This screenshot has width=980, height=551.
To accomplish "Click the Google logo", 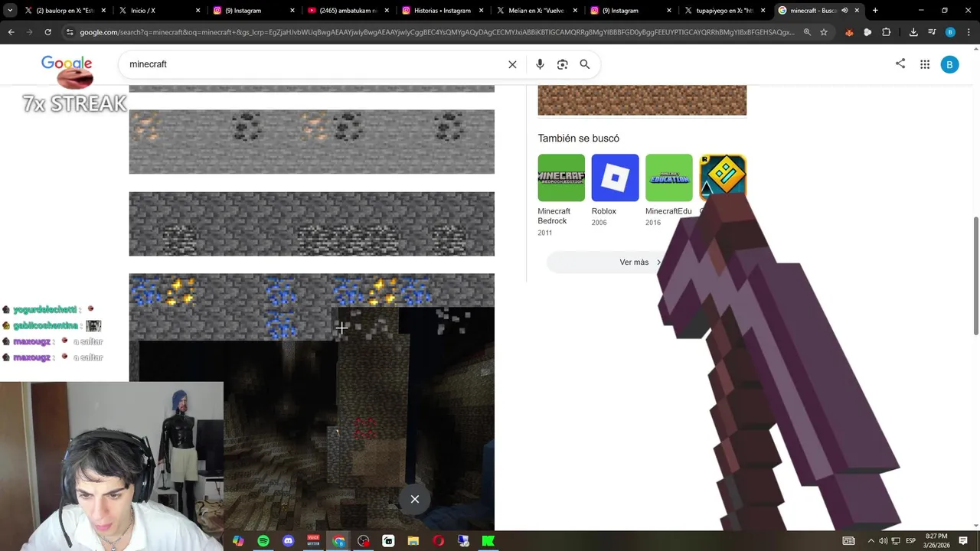I will pos(67,65).
